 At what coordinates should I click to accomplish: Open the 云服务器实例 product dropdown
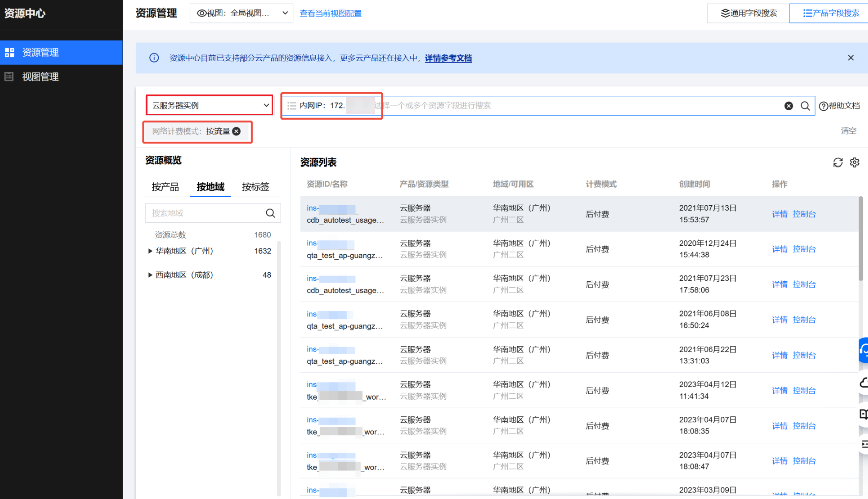[x=209, y=105]
